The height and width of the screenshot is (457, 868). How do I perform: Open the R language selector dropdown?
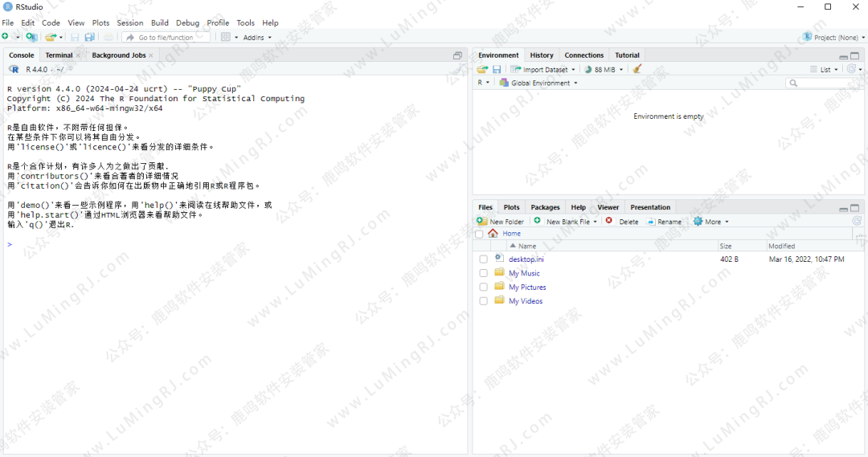483,83
